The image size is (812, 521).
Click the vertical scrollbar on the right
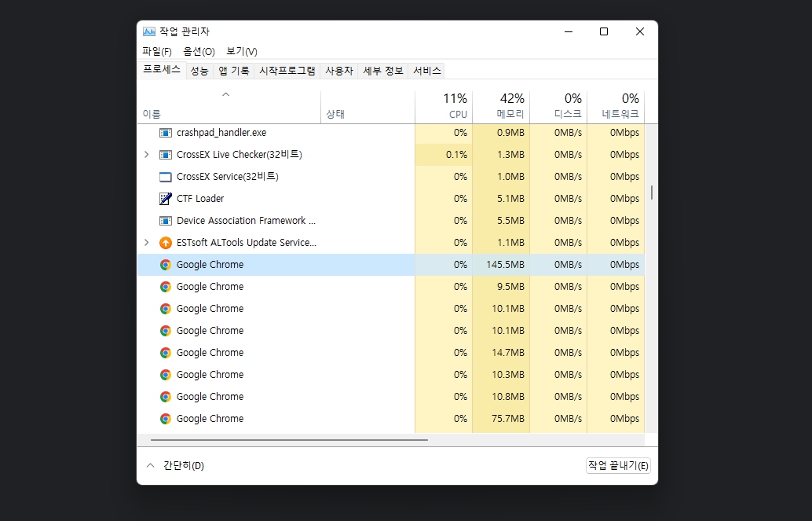(650, 192)
